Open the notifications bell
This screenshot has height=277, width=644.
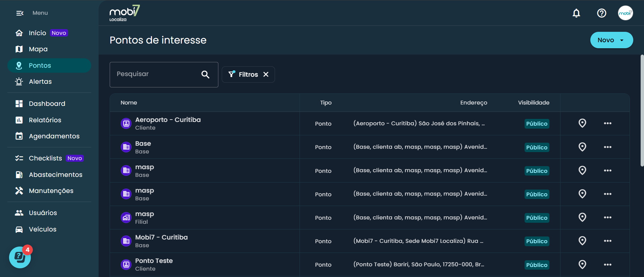(x=576, y=13)
